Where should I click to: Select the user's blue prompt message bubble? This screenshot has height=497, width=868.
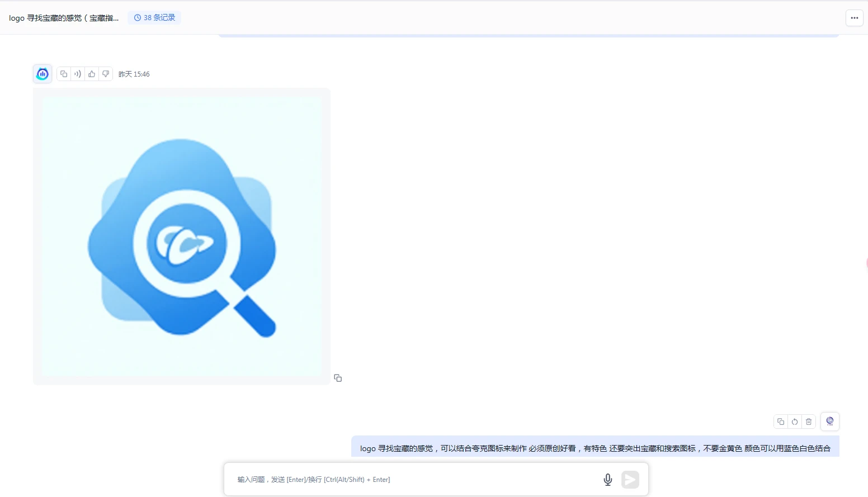click(595, 448)
